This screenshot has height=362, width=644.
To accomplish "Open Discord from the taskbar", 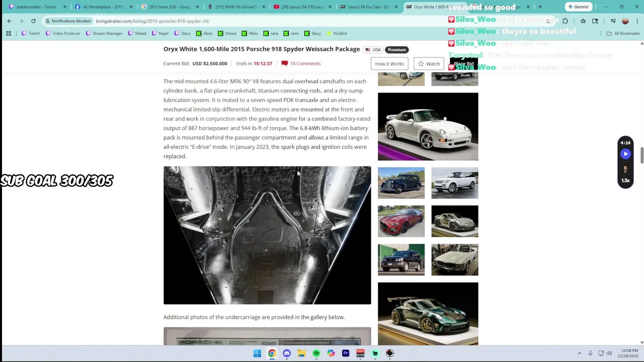I will click(287, 353).
